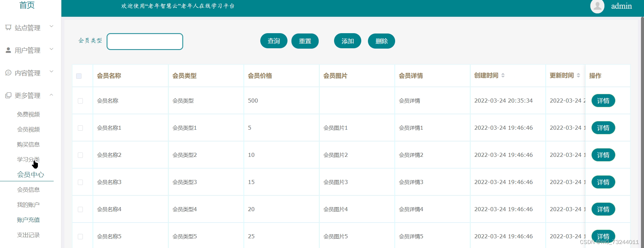Image resolution: width=644 pixels, height=248 pixels.
Task: Open 购买信息 in the sidebar
Action: coord(29,144)
